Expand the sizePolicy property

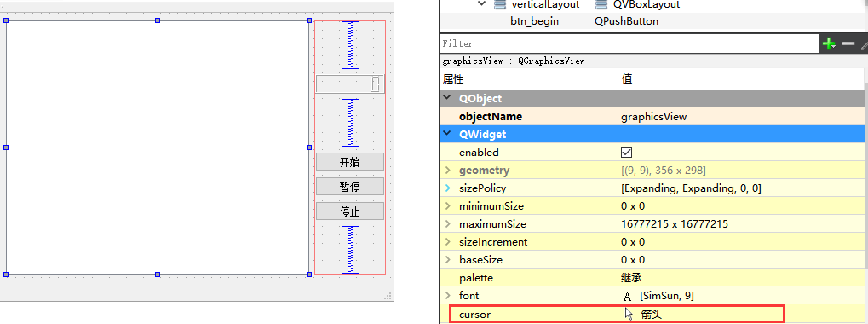(x=447, y=188)
